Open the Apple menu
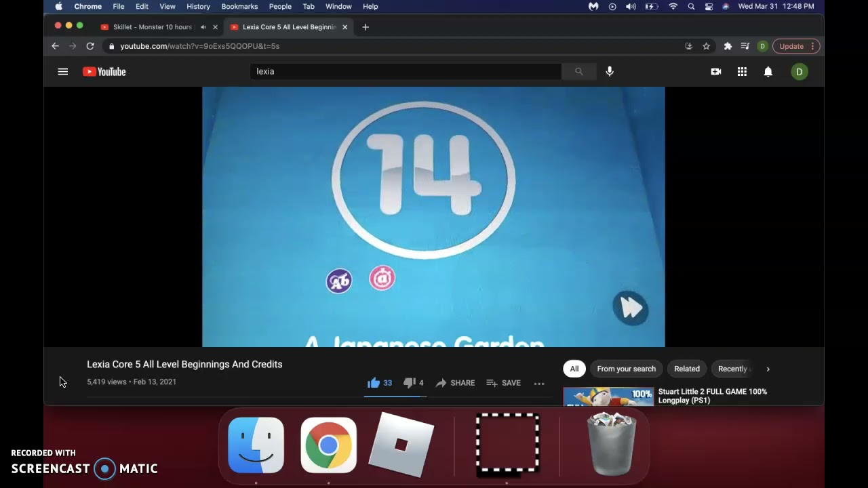 point(59,7)
